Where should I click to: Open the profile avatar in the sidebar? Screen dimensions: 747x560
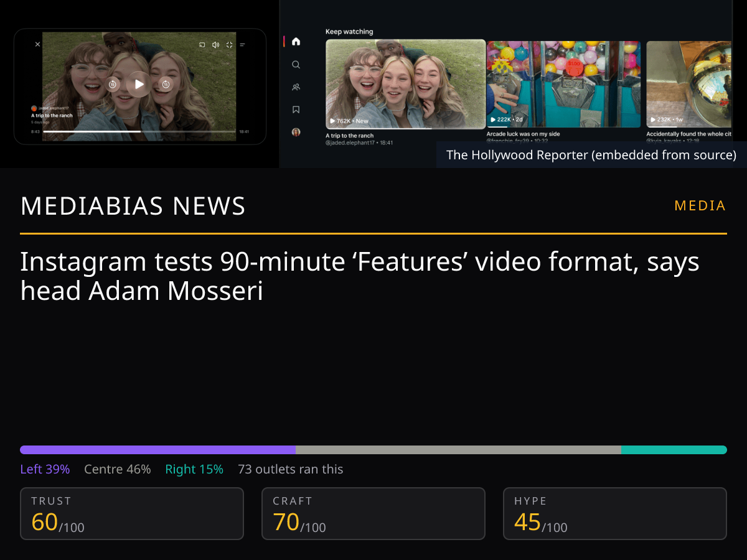296,132
